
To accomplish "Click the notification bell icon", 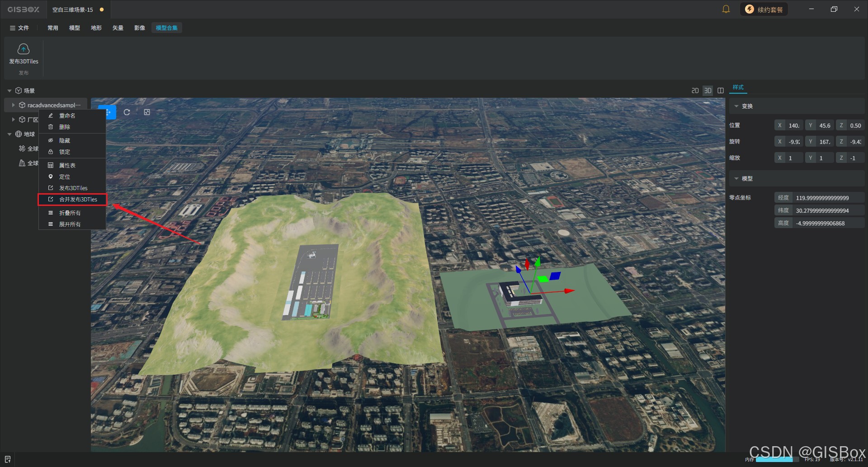I will 726,9.
